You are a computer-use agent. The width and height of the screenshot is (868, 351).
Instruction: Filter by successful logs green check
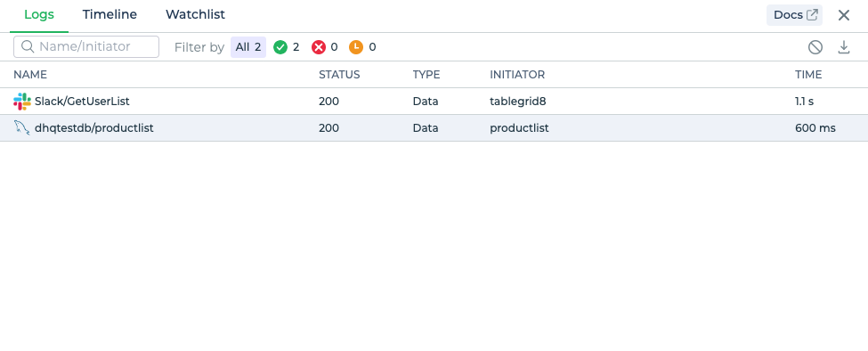286,47
